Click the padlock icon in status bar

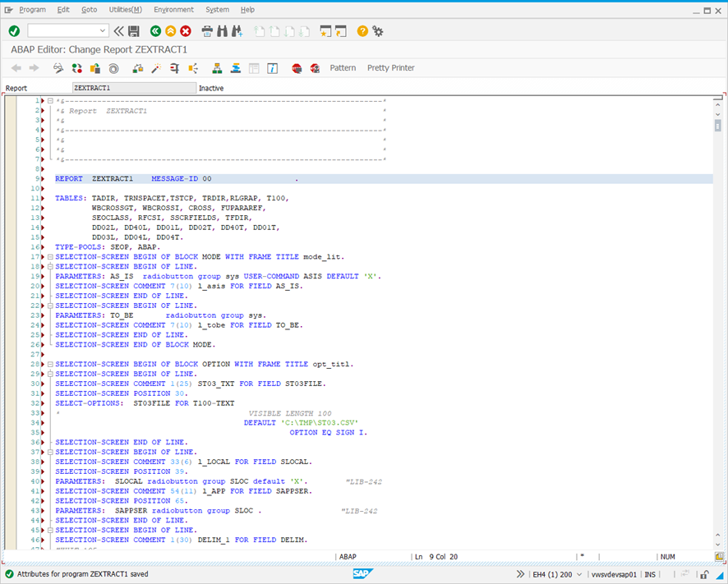click(x=704, y=574)
